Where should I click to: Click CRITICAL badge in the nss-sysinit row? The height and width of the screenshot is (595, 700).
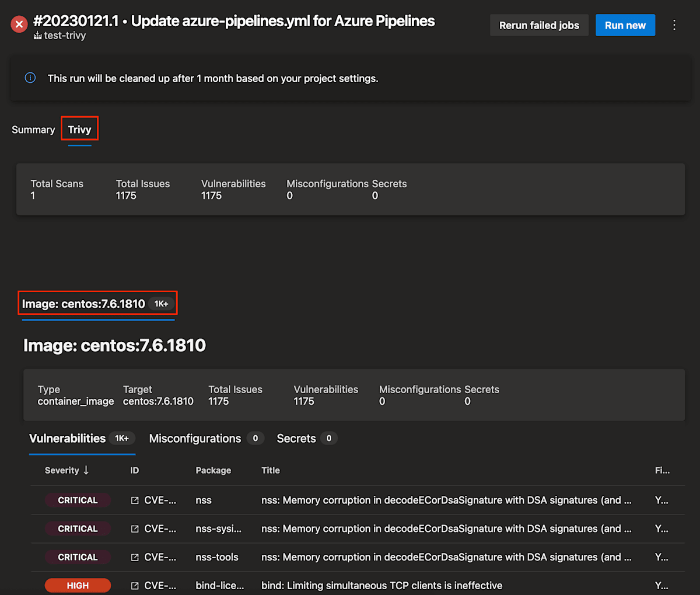click(x=78, y=529)
